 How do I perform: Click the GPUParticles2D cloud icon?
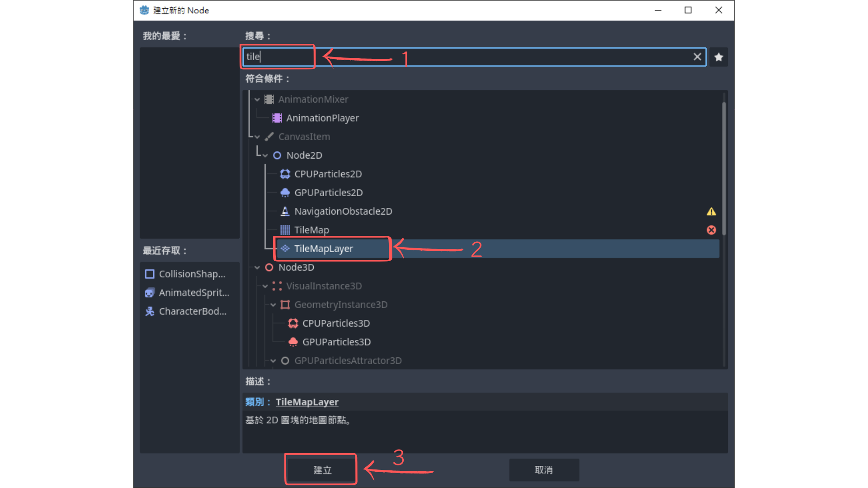[x=285, y=192]
